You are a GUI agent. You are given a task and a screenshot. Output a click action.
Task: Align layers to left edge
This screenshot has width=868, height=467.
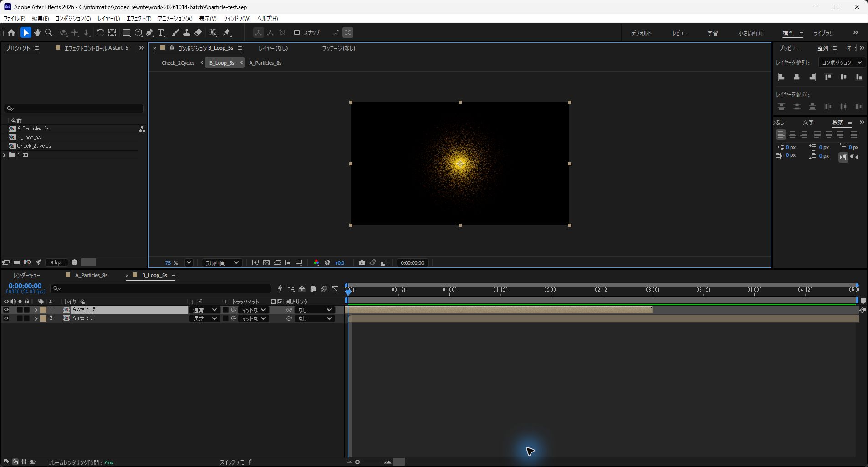[x=781, y=77]
